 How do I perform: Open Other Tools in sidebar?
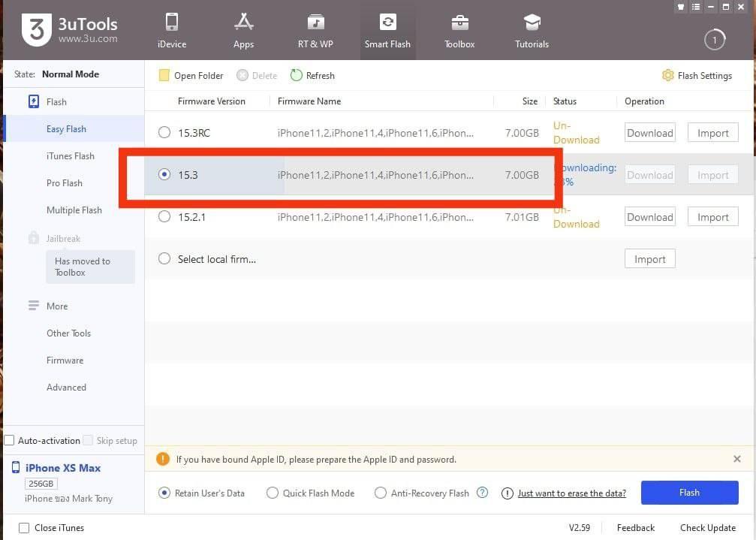68,333
